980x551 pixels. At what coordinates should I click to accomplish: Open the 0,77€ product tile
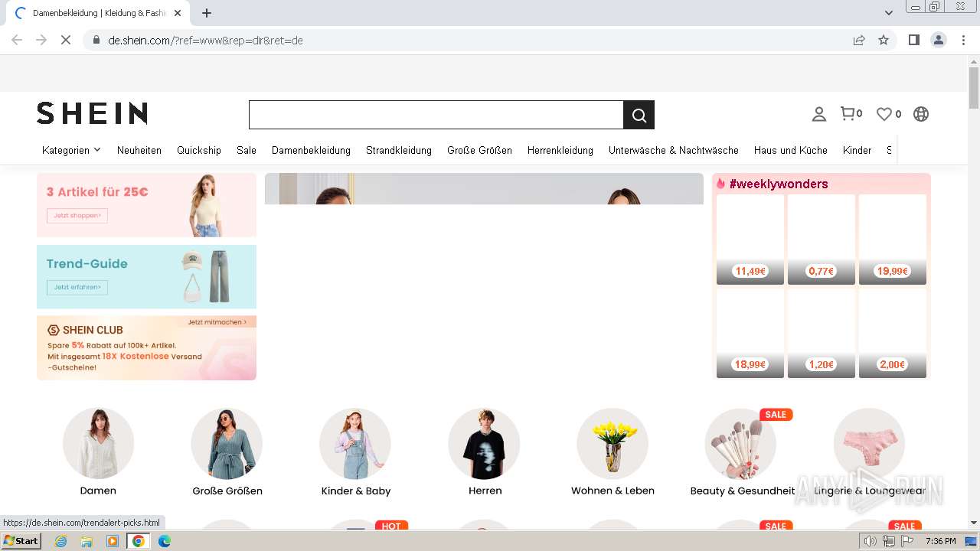point(822,240)
